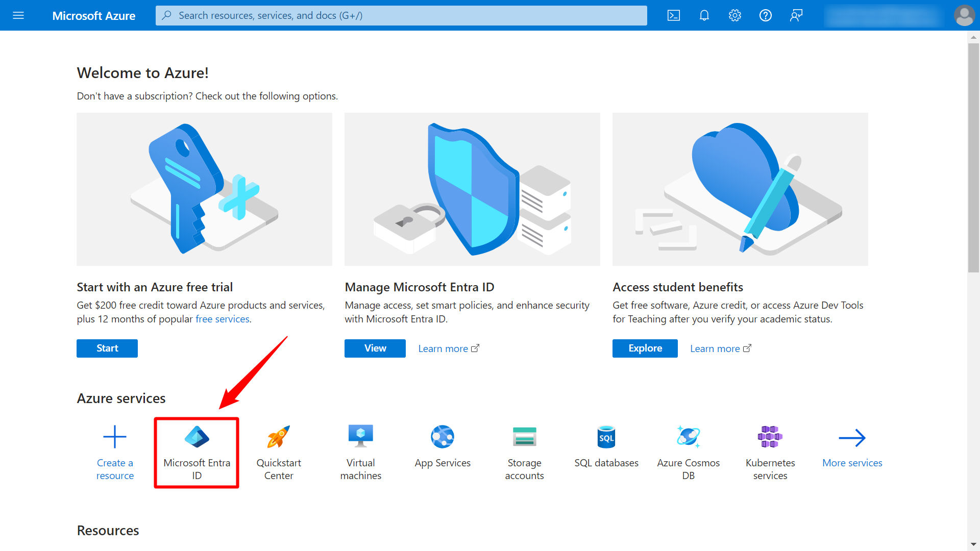Viewport: 980px width, 551px height.
Task: Click the App Services label
Action: (x=443, y=463)
